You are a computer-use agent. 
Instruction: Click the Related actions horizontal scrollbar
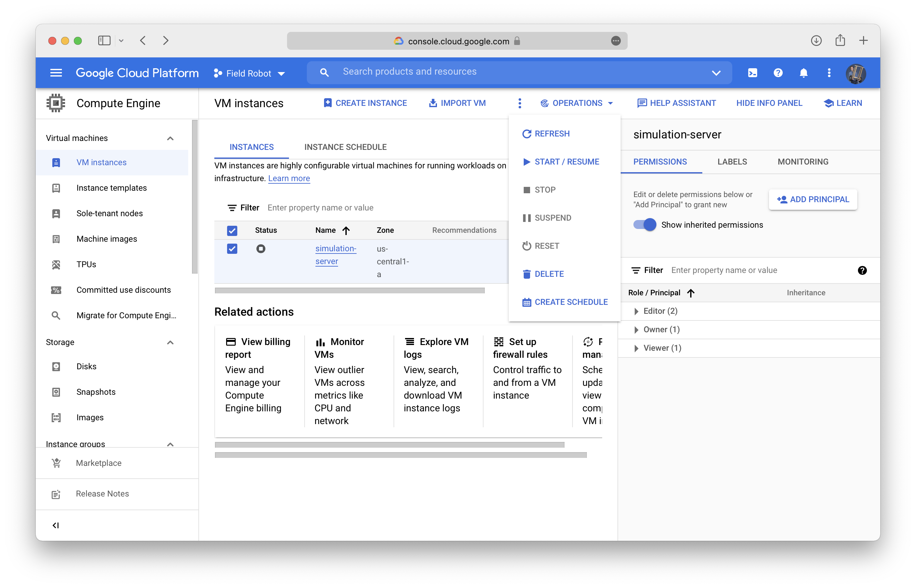click(x=389, y=445)
